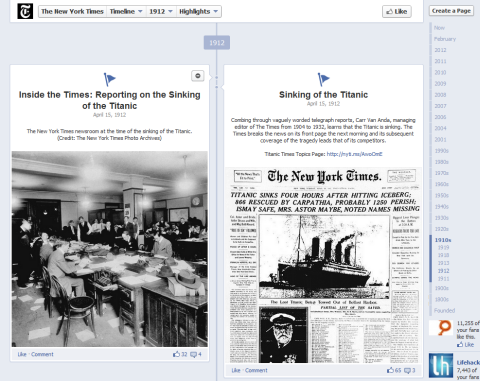Select the 1960s decade in navigator

click(x=442, y=184)
